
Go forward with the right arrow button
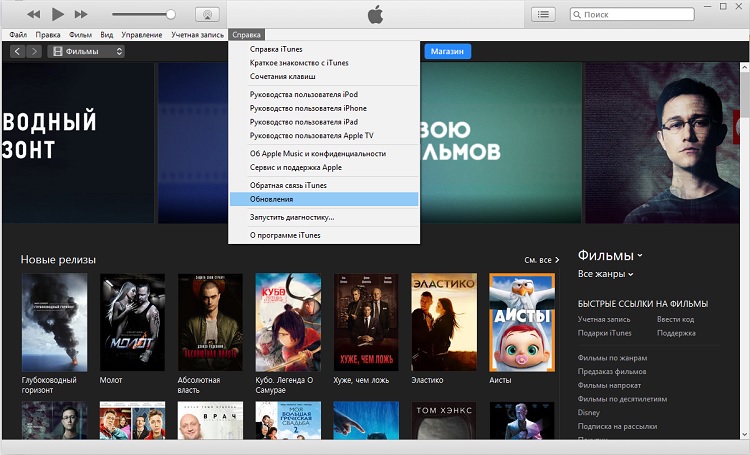pos(34,51)
